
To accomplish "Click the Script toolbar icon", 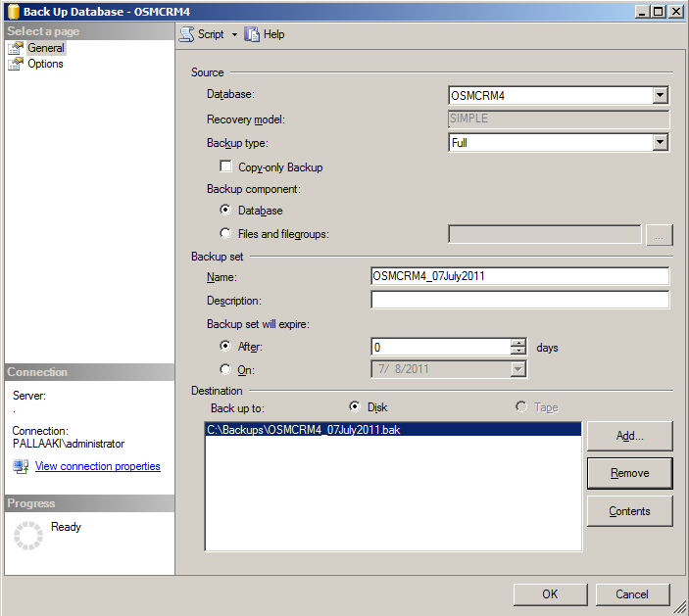I will [186, 34].
